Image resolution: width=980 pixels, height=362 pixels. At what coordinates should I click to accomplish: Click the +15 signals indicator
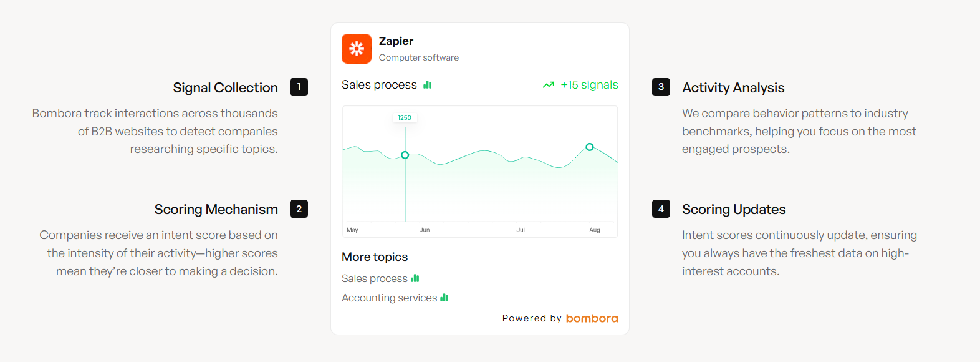pyautogui.click(x=589, y=85)
